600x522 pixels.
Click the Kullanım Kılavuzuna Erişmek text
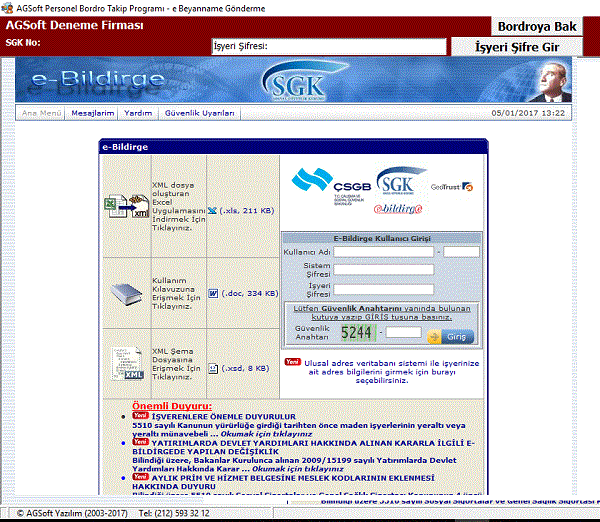pos(176,294)
